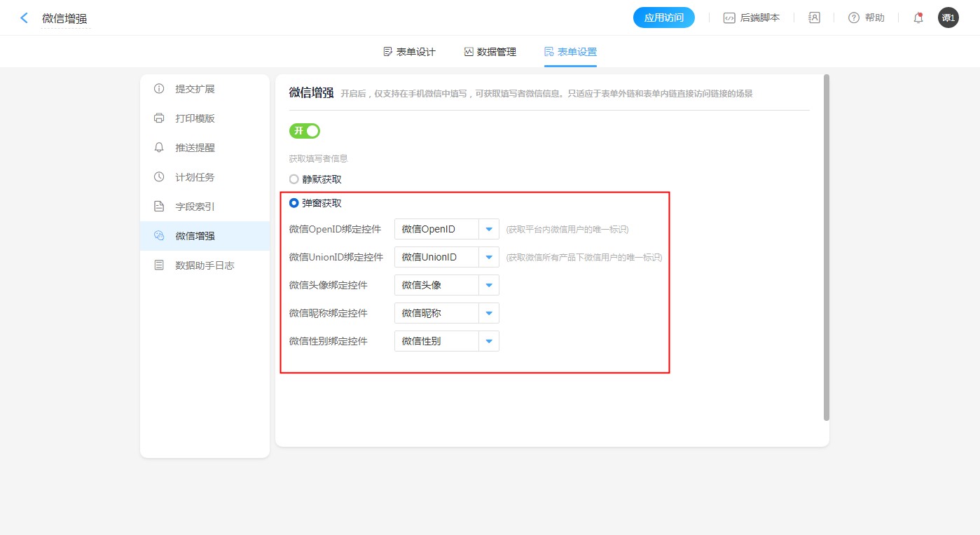Open 字段索引 in the sidebar
The width and height of the screenshot is (980, 535).
click(x=195, y=207)
